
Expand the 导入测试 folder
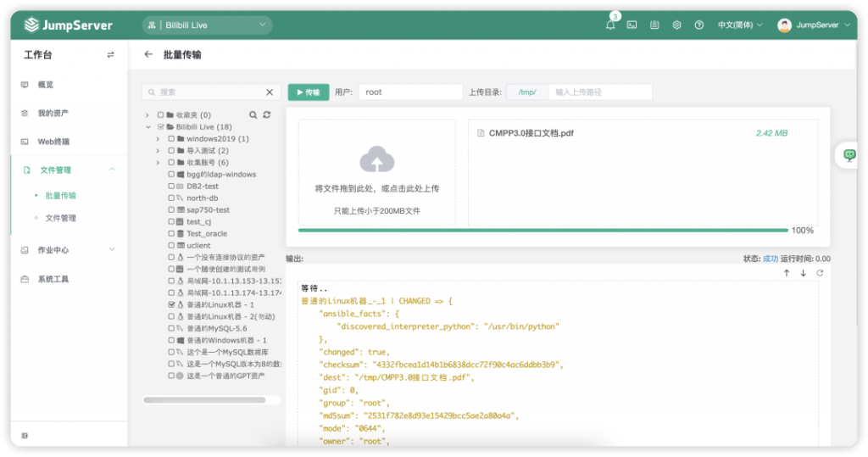coord(158,151)
